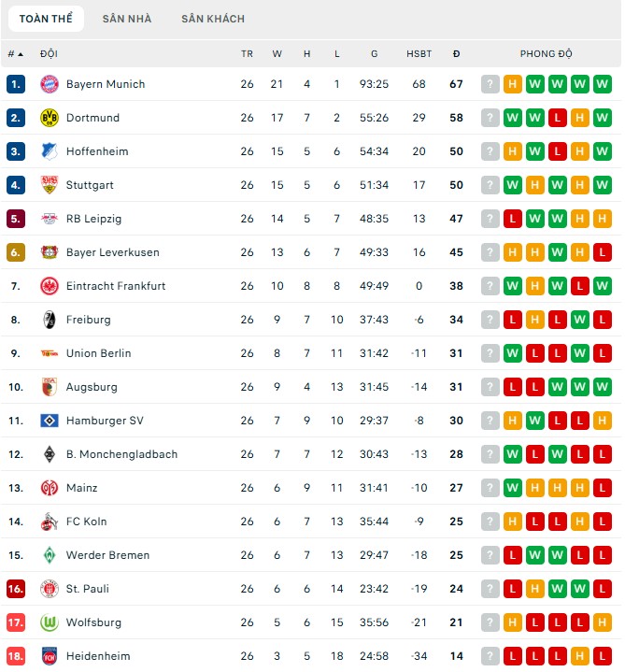
Task: Select the Toàn Thể tab
Action: pyautogui.click(x=47, y=19)
